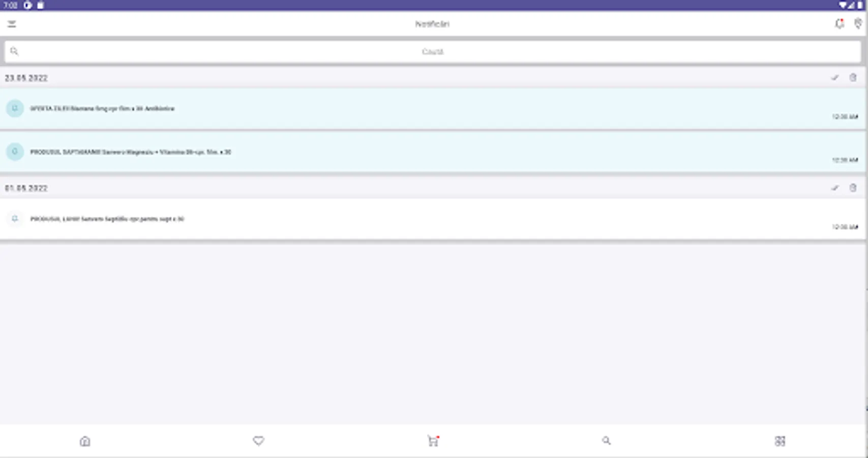Switch to the Home tab
Image resolution: width=868 pixels, height=458 pixels.
pos(86,441)
